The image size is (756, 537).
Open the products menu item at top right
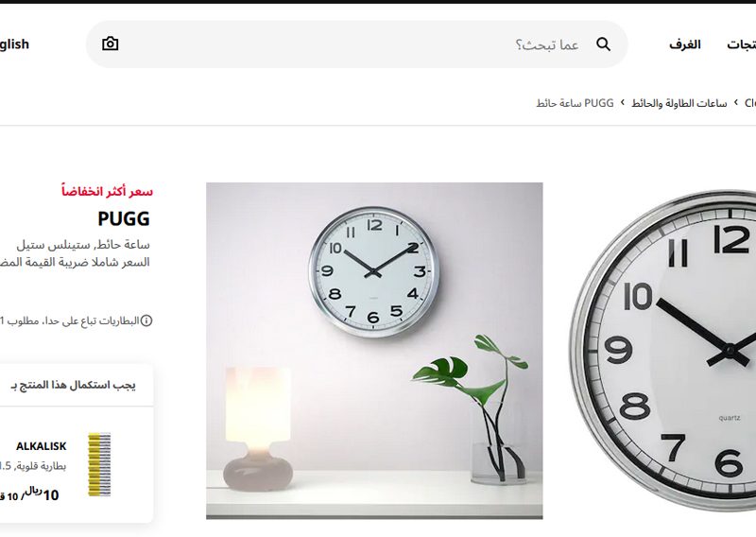coord(742,44)
